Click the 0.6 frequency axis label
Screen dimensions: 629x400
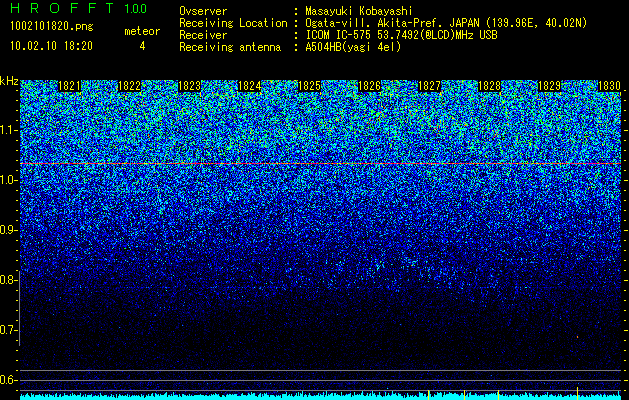pos(8,380)
